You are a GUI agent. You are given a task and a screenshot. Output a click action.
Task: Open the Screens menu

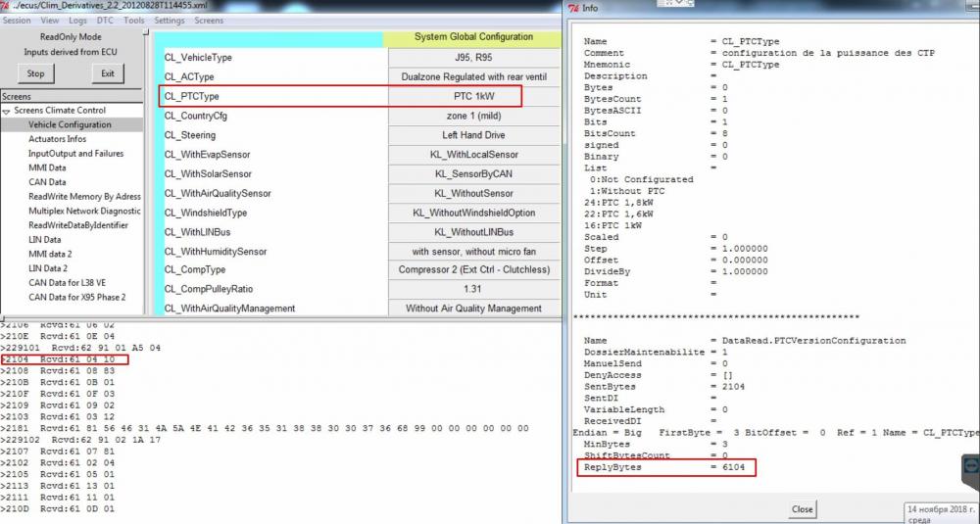[x=209, y=21]
